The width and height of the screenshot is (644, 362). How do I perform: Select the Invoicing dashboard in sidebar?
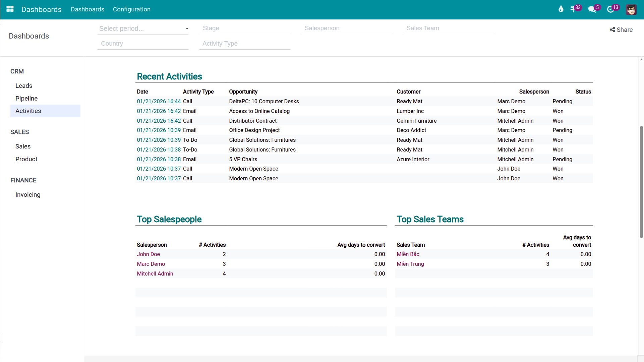coord(28,195)
